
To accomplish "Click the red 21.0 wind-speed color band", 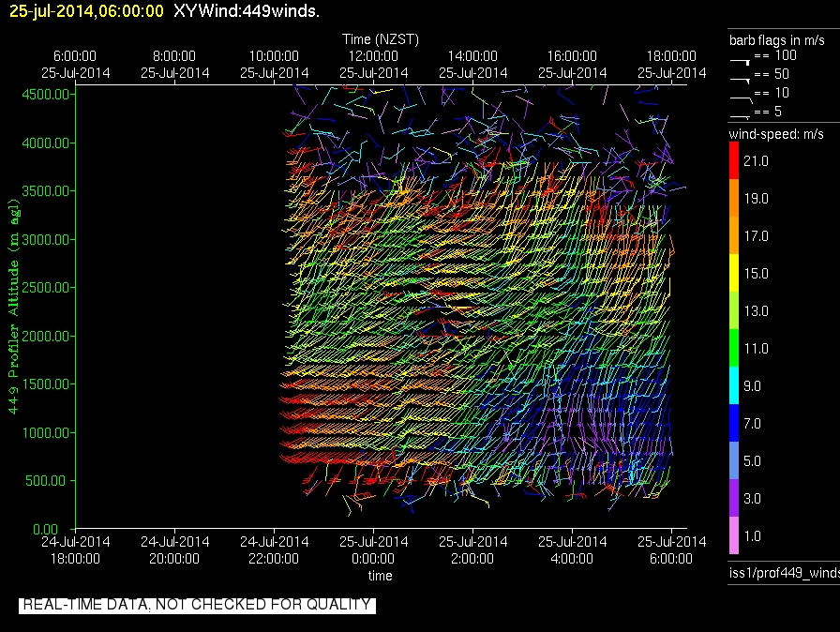I will click(734, 160).
